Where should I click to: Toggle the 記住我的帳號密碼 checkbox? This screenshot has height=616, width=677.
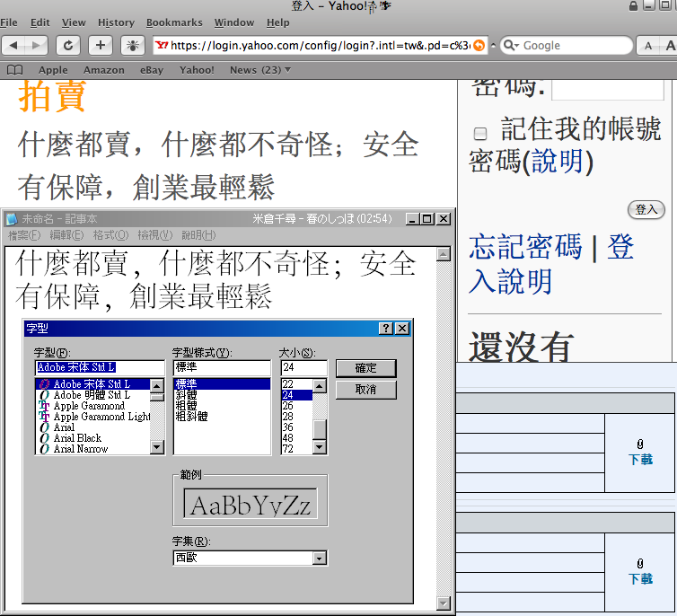click(480, 133)
